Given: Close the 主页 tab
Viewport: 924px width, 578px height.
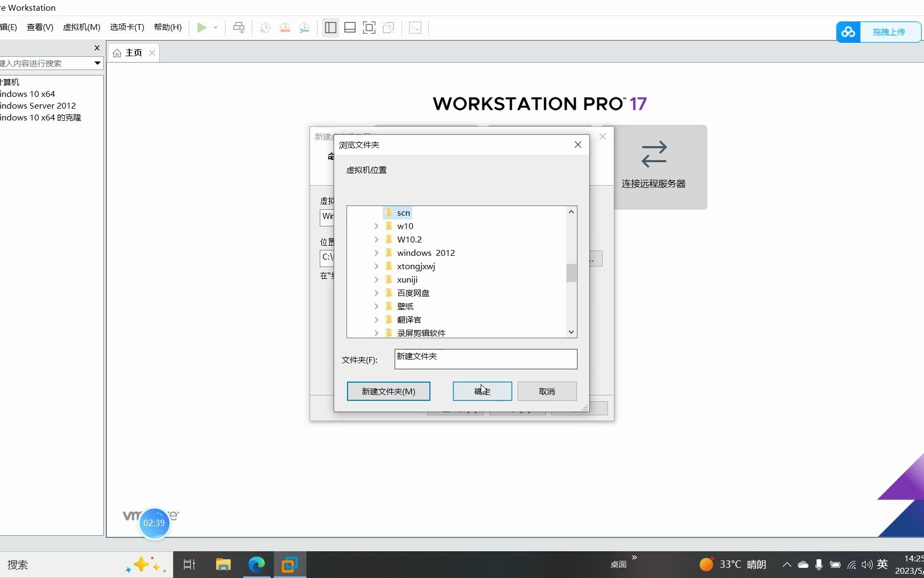Looking at the screenshot, I should (x=152, y=52).
